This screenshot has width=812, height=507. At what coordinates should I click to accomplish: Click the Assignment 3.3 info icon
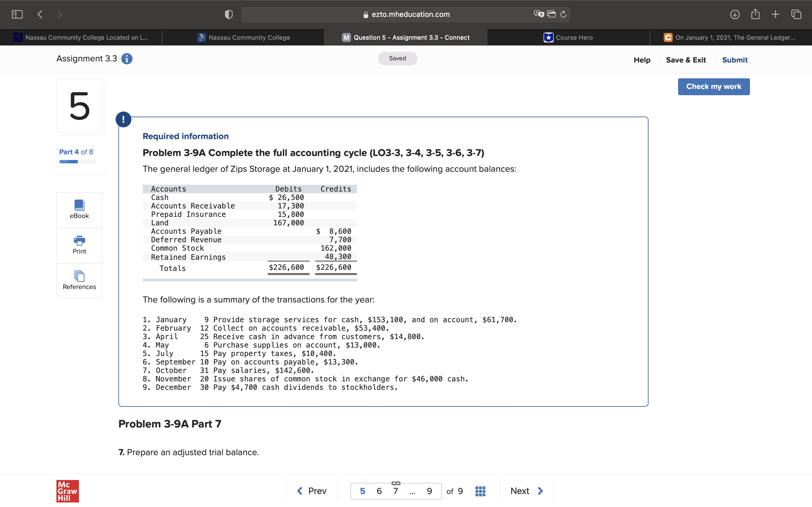tap(127, 59)
